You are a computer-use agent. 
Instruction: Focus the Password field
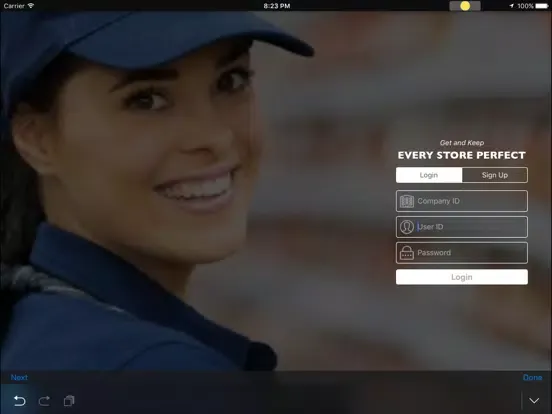[x=462, y=253]
